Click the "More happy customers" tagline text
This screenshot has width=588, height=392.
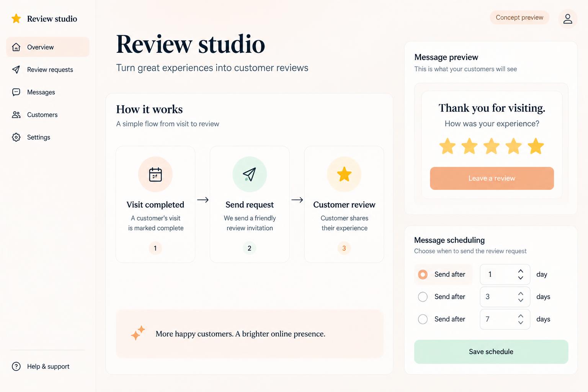click(240, 334)
